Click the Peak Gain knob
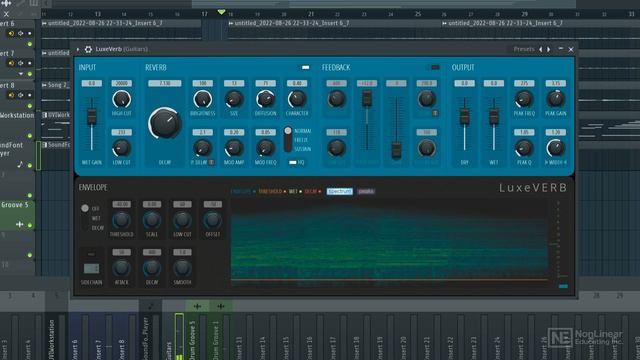The image size is (640, 360). tap(556, 99)
